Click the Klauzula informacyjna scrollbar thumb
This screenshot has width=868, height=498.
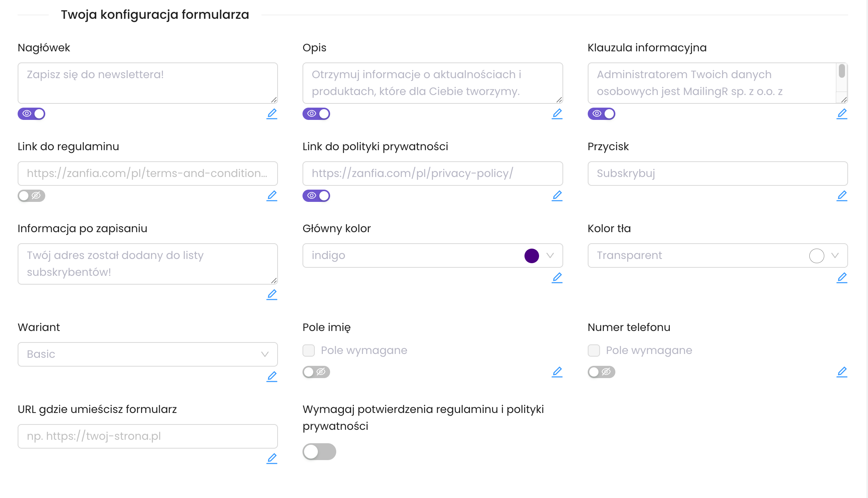(x=842, y=71)
